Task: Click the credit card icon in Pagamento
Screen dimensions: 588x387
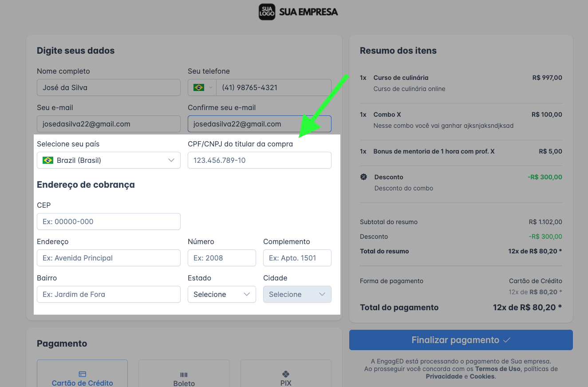Action: point(82,374)
